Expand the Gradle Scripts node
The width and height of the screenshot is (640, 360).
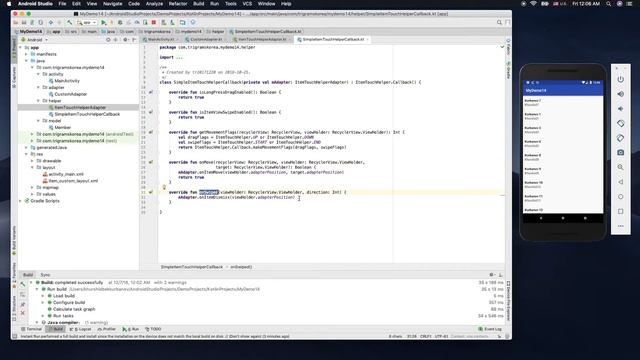20,201
